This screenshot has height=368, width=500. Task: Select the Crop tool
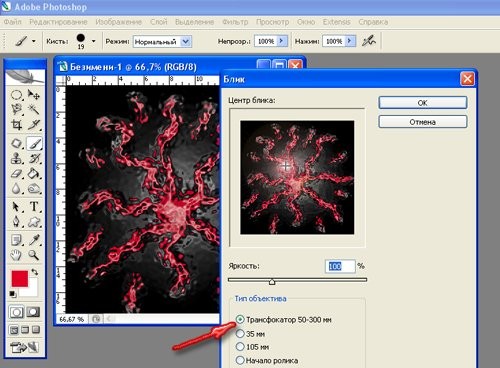[x=17, y=125]
